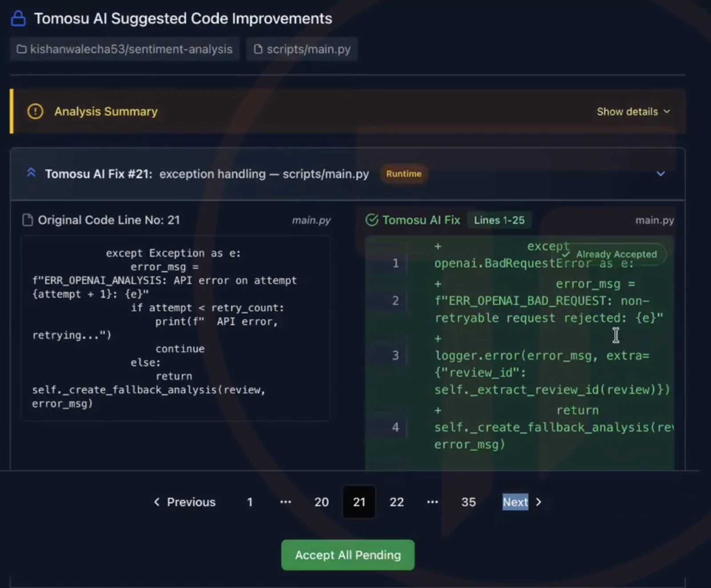This screenshot has width=711, height=588.
Task: Go to page 1
Action: tap(250, 502)
